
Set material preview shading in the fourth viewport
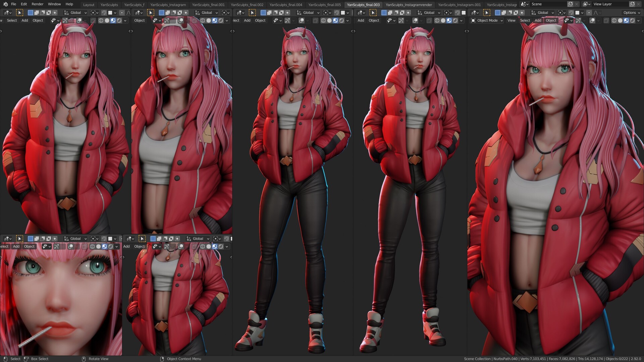tap(449, 20)
